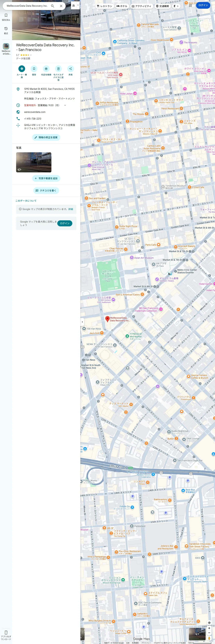Image resolution: width=215 pixels, height=644 pixels.
Task: Click the UCSF Hyde Hospital marker
Action: (121, 75)
